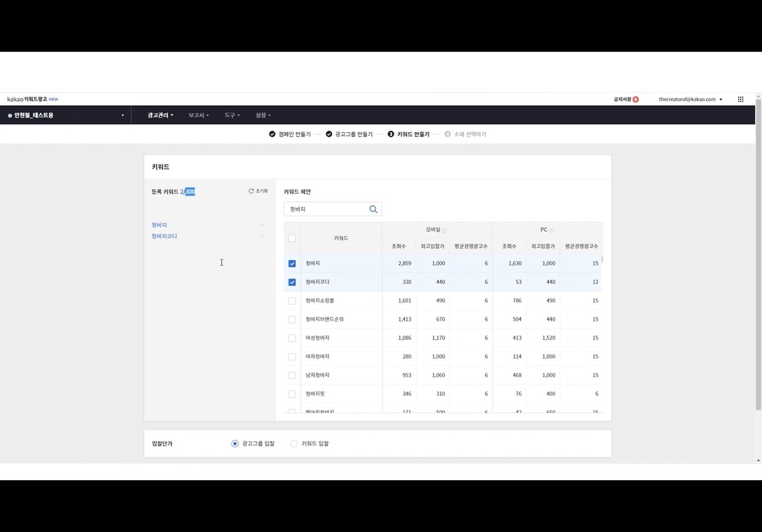Click the PC 평균경쟁광고수 column header

581,246
